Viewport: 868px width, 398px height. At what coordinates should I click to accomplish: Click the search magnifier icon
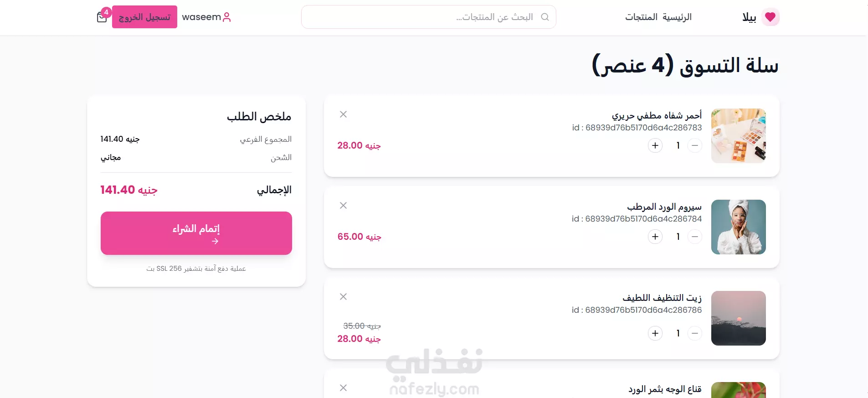click(544, 17)
